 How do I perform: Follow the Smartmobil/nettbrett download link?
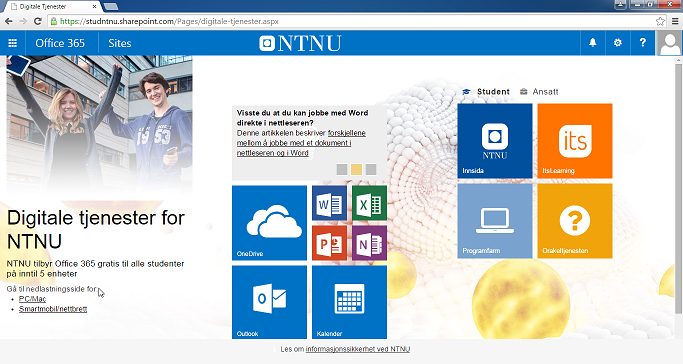[53, 309]
